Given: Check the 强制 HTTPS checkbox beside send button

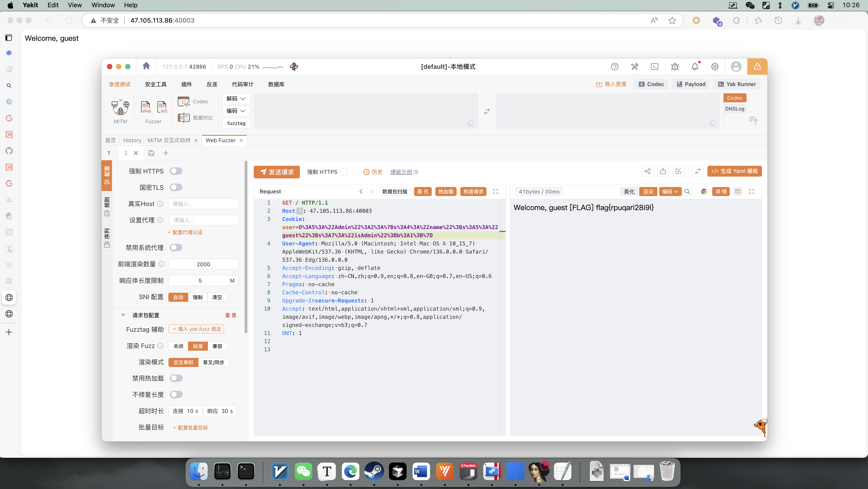Looking at the screenshot, I should 344,172.
